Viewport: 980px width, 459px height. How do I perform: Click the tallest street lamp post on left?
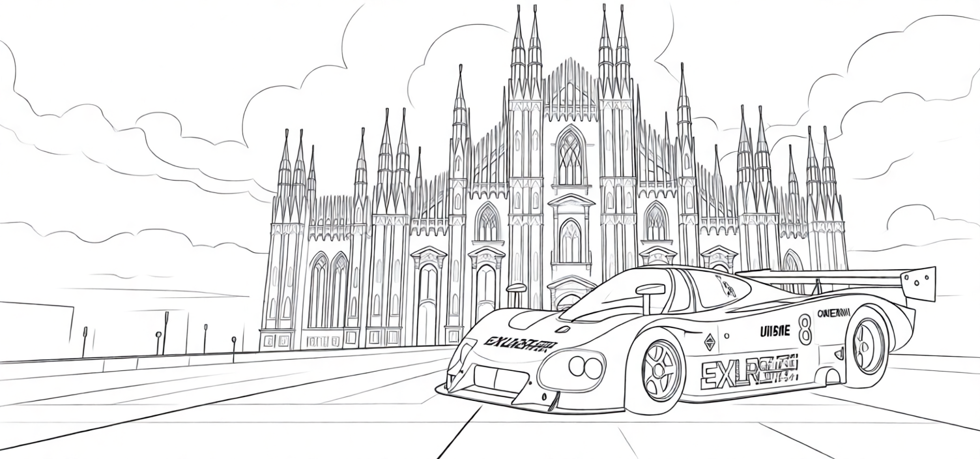166,331
